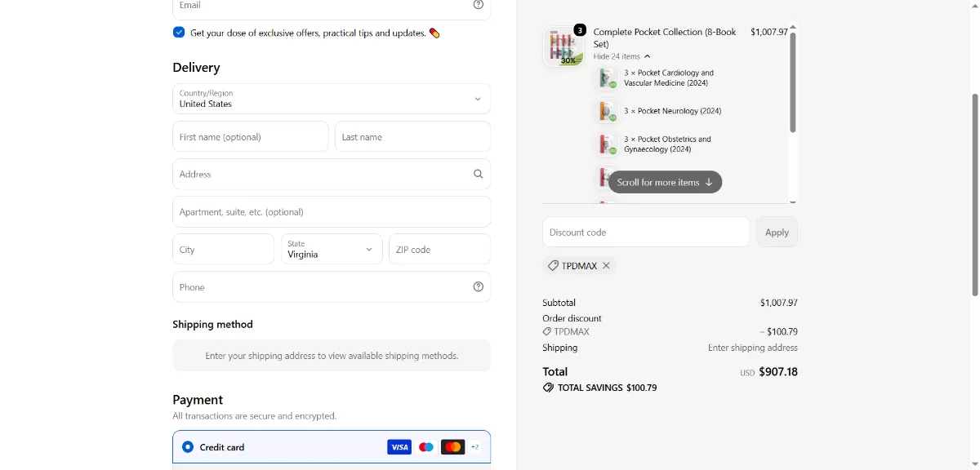This screenshot has height=470, width=980.
Task: Click the Pocket Cardiology book thumbnail
Action: pyautogui.click(x=607, y=78)
